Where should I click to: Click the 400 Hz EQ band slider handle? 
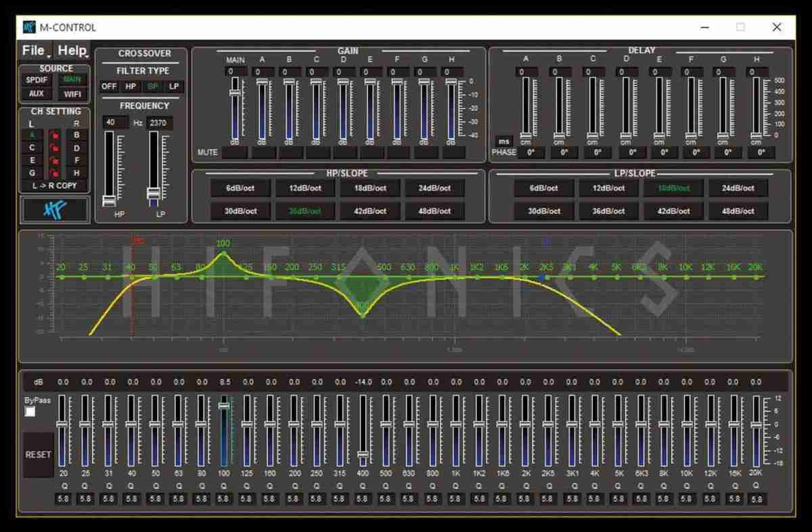(363, 455)
